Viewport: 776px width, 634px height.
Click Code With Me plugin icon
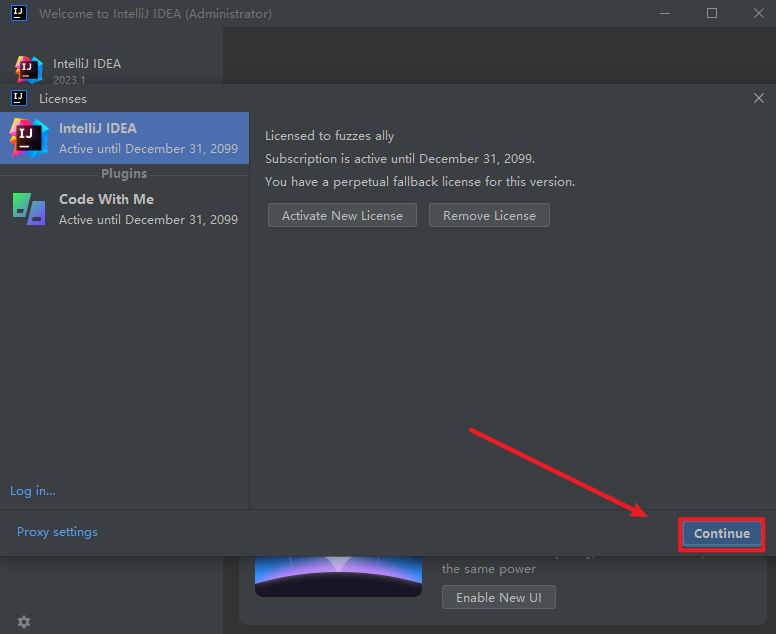tap(29, 209)
